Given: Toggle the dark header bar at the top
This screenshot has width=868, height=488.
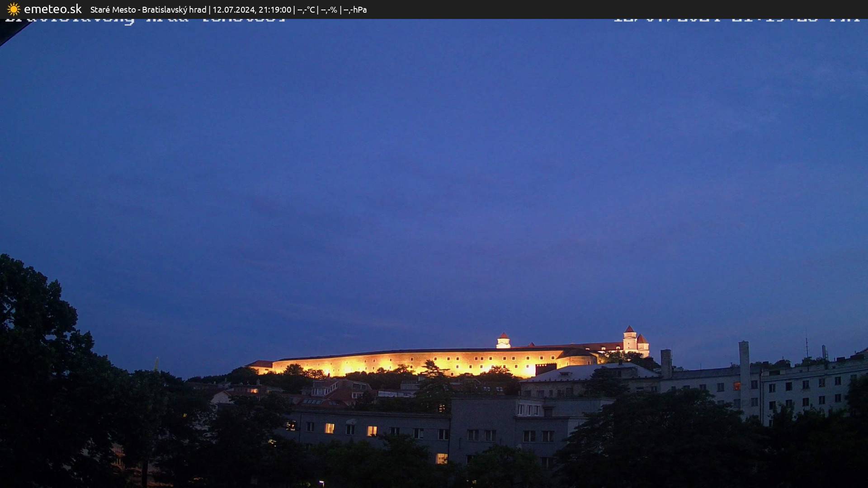Looking at the screenshot, I should (434, 9).
